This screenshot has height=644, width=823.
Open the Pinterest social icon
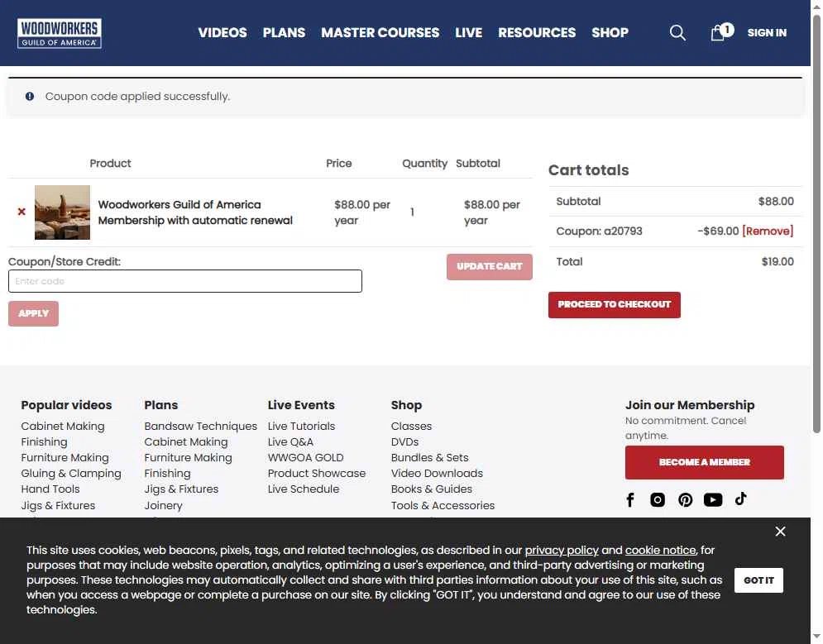[x=685, y=500]
